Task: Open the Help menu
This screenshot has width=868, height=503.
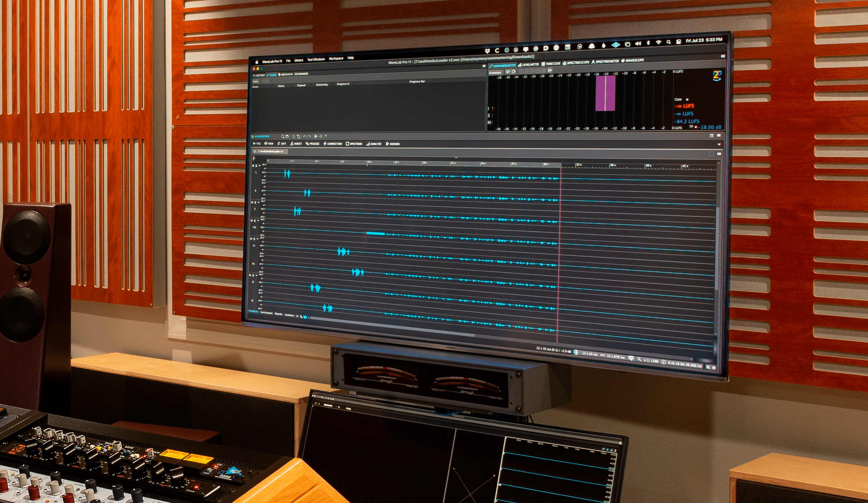Action: tap(350, 58)
